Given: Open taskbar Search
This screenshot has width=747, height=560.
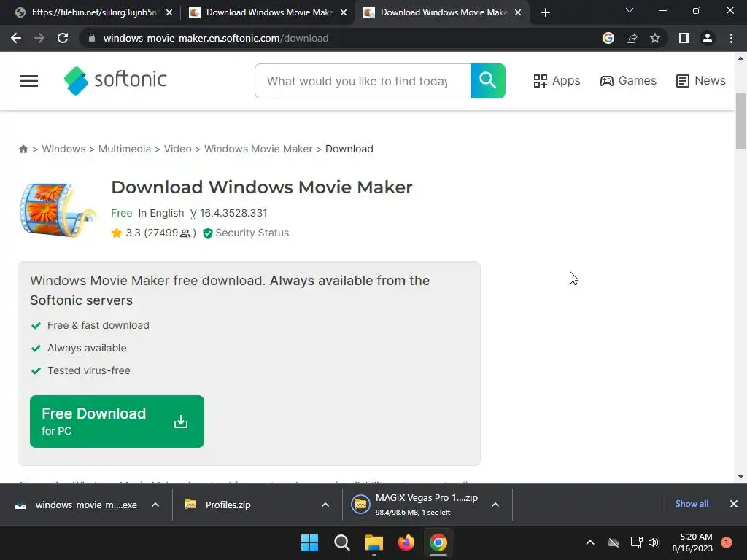Looking at the screenshot, I should 342,542.
